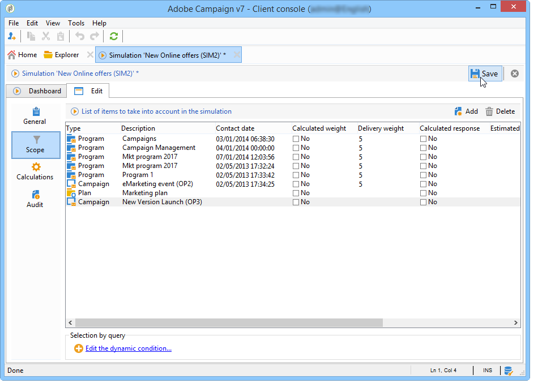Toggle Calculated weight checkbox for Campaign Management row
538x392 pixels.
coord(296,148)
